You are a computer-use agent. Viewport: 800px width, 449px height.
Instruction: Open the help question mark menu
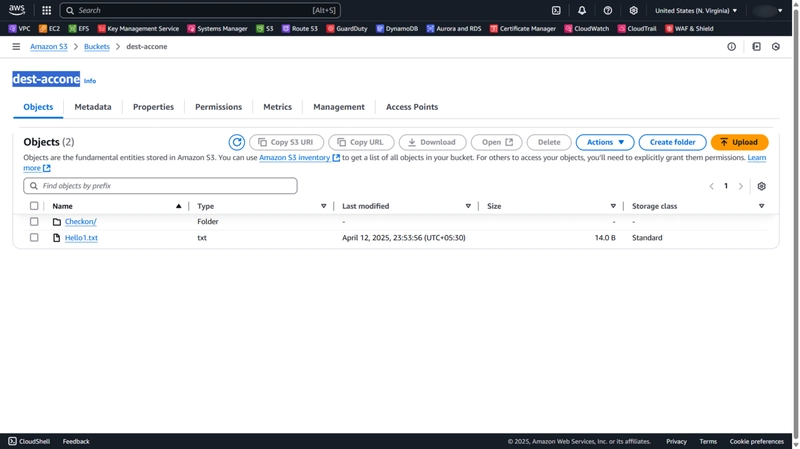pyautogui.click(x=608, y=10)
